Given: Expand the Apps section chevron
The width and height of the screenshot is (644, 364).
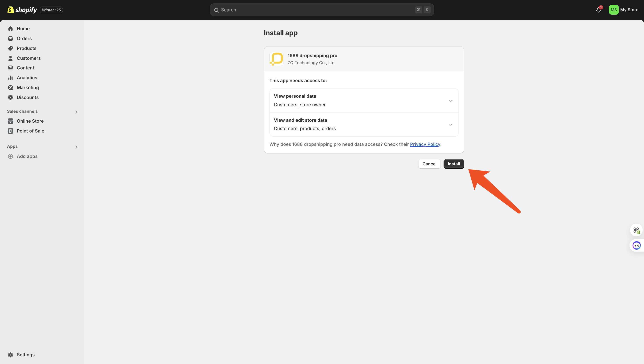Looking at the screenshot, I should click(x=76, y=147).
